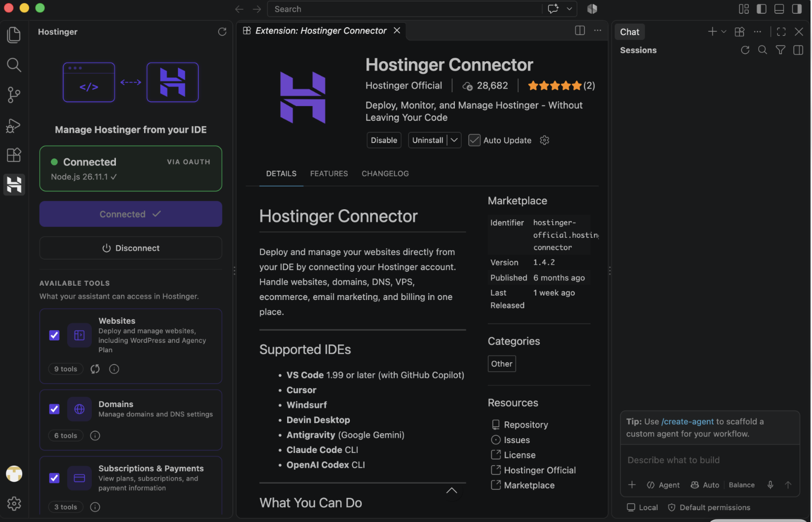Uncheck the Domains tools checkbox

54,409
